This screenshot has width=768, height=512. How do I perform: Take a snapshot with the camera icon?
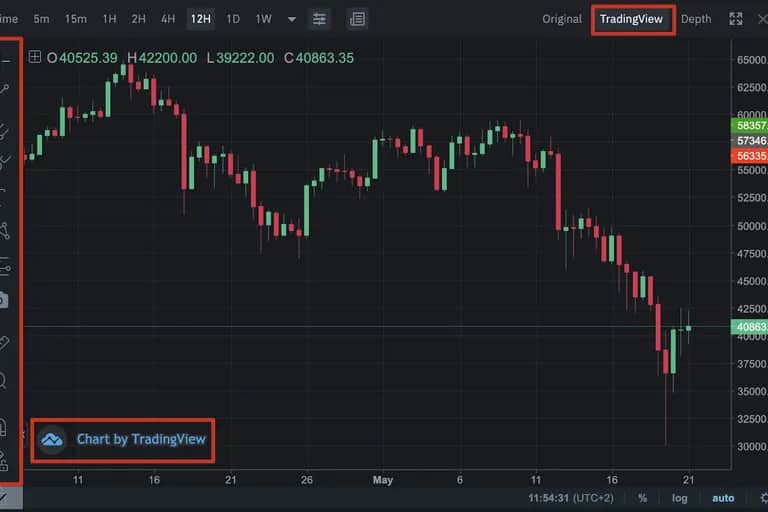(x=3, y=300)
